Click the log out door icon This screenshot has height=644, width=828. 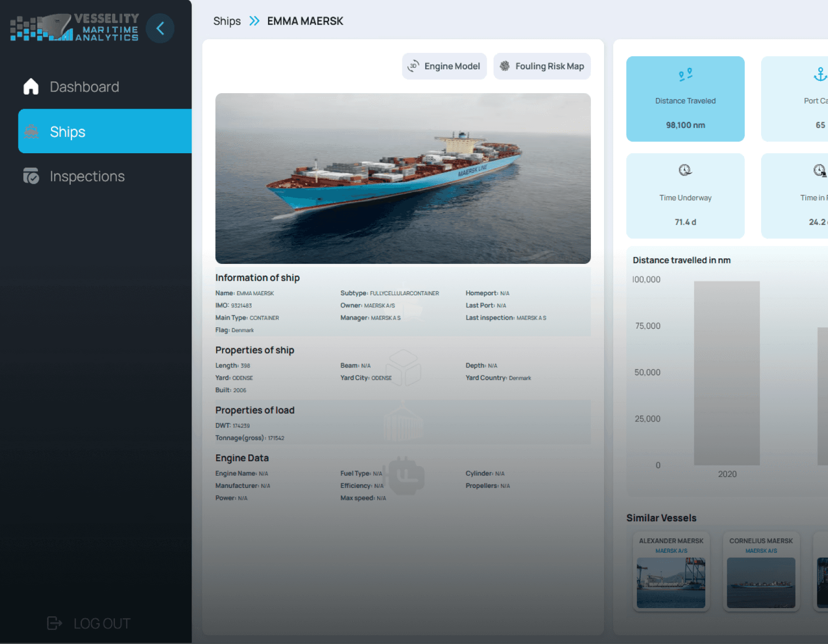55,623
